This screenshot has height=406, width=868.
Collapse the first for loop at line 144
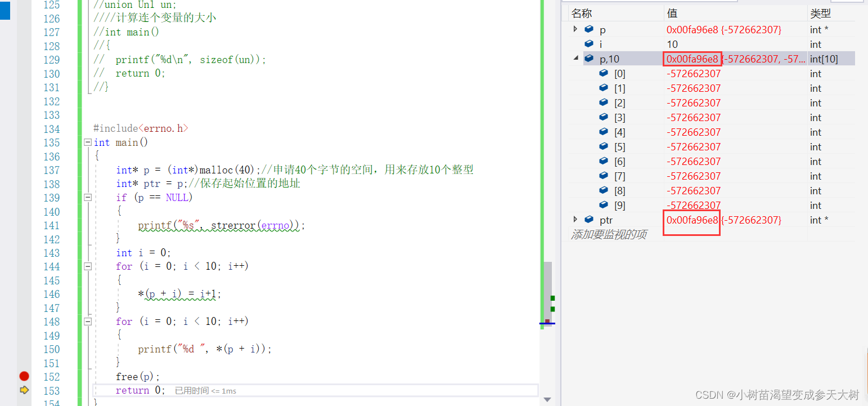click(88, 266)
